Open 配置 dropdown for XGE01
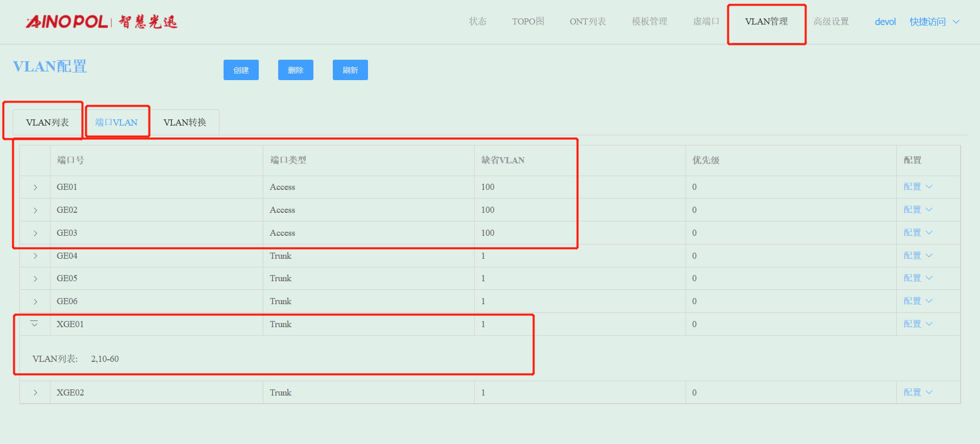 tap(917, 324)
